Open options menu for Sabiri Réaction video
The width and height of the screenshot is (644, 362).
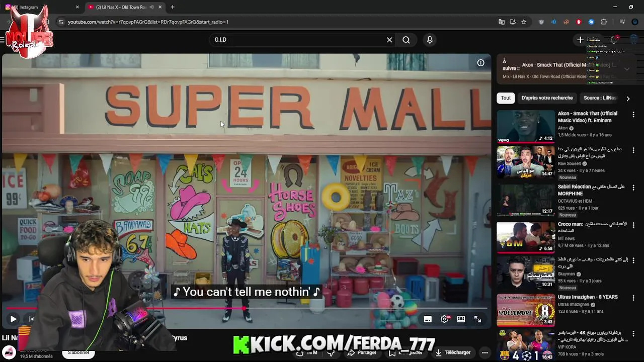pos(633,187)
